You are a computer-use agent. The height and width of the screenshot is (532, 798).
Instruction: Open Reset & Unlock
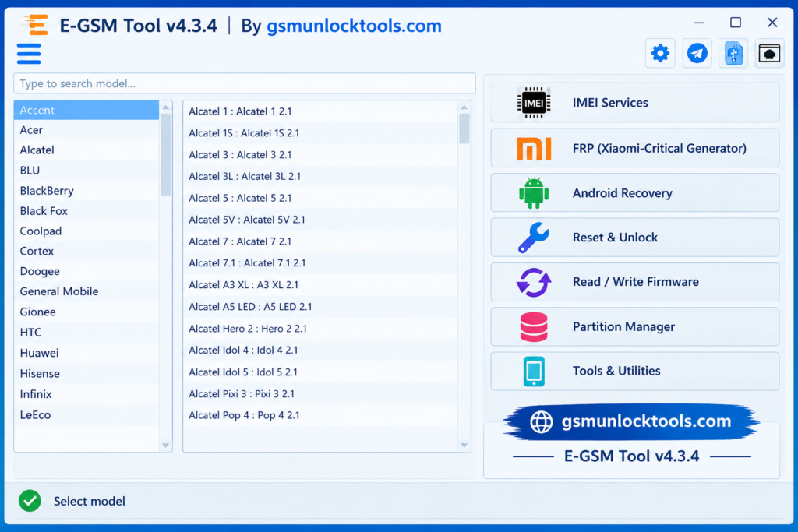pyautogui.click(x=634, y=238)
